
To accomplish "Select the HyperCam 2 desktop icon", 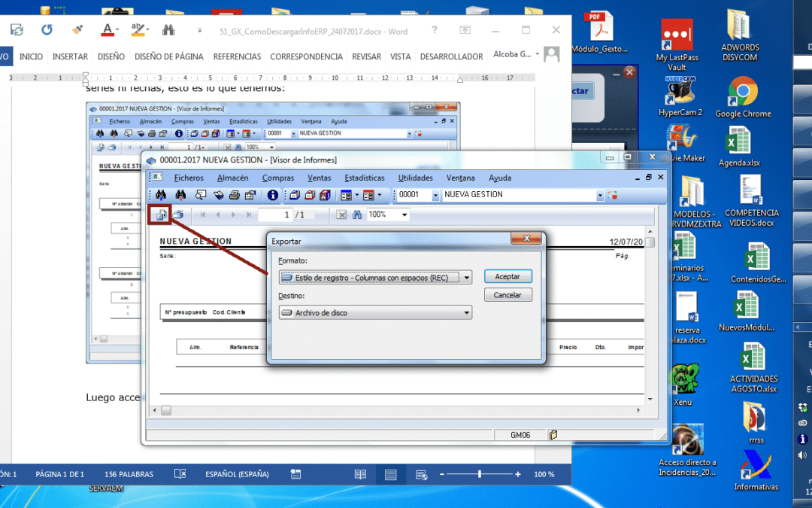I will [x=680, y=96].
